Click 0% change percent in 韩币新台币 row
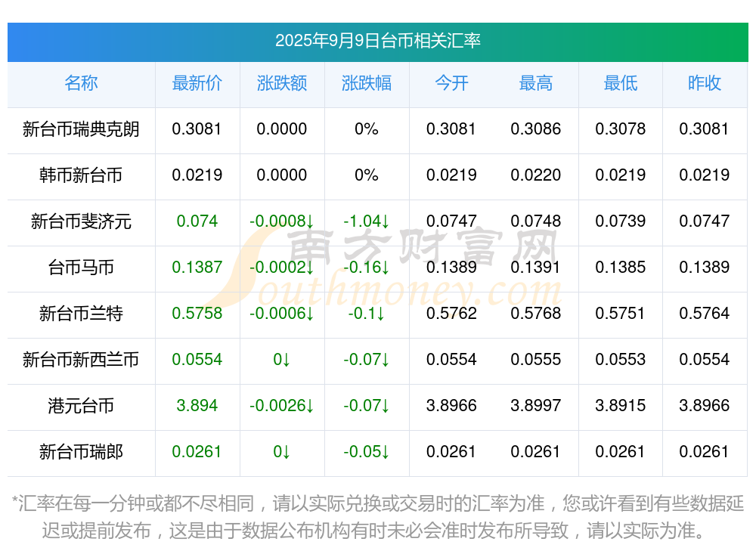The height and width of the screenshot is (554, 756). (x=367, y=175)
